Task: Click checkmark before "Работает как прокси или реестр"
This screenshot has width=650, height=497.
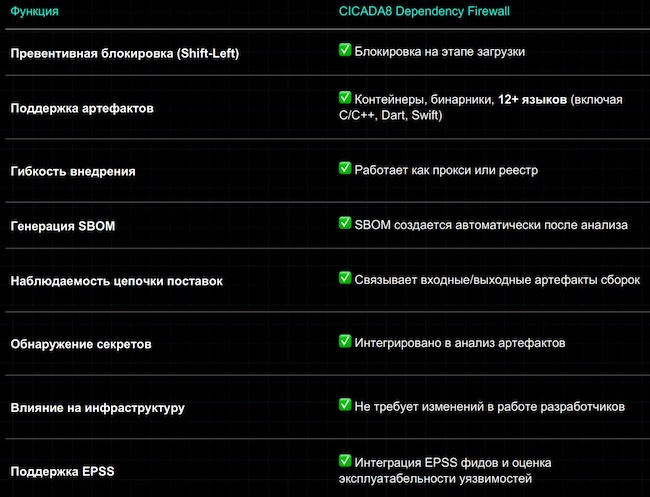Action: [345, 169]
